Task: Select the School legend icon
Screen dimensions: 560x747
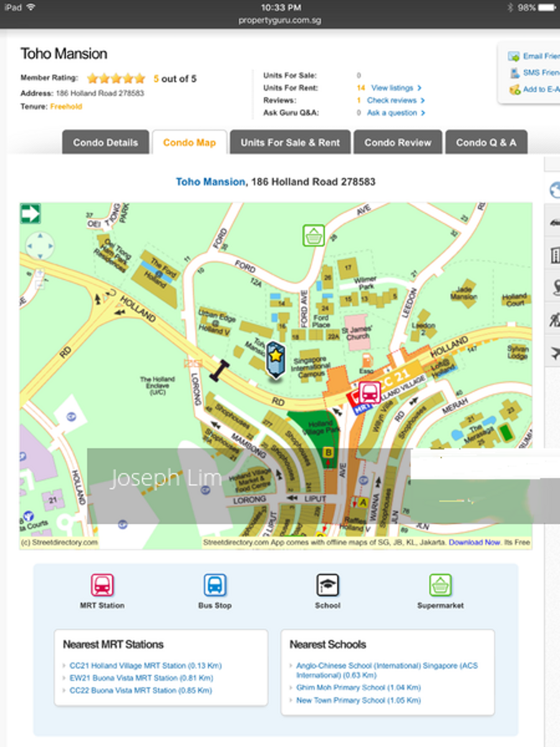Action: pos(327,586)
